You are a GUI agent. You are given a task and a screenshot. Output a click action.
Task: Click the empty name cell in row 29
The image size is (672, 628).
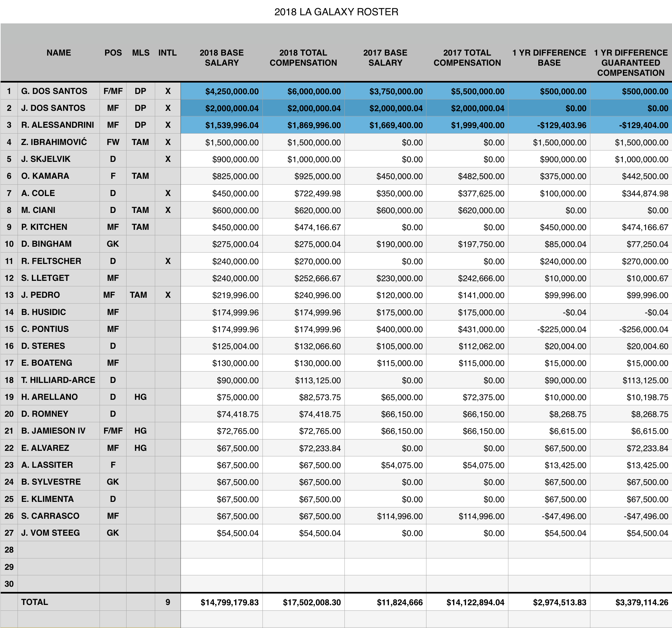[59, 567]
